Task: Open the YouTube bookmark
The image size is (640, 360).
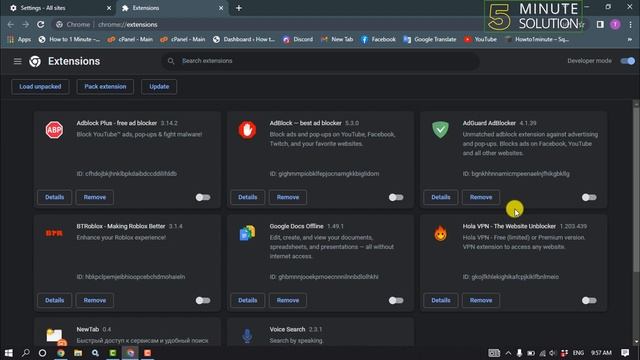Action: point(480,40)
